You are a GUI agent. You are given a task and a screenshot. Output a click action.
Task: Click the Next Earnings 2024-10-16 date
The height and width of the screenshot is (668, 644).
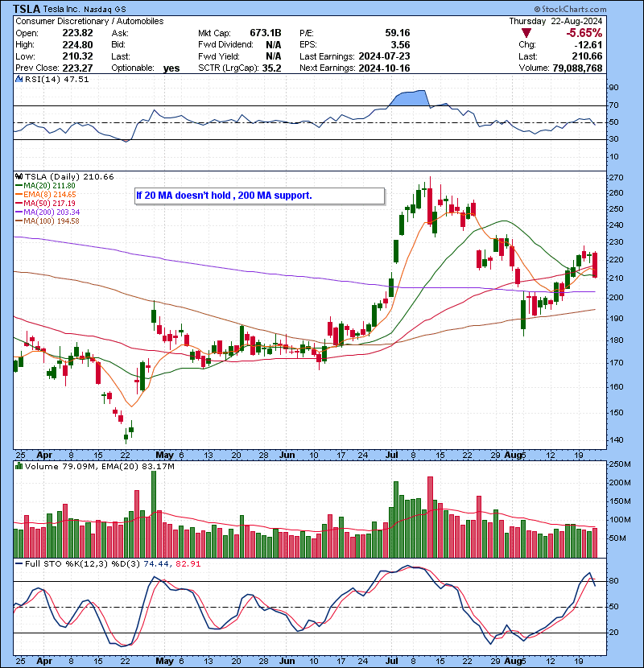pyautogui.click(x=385, y=68)
